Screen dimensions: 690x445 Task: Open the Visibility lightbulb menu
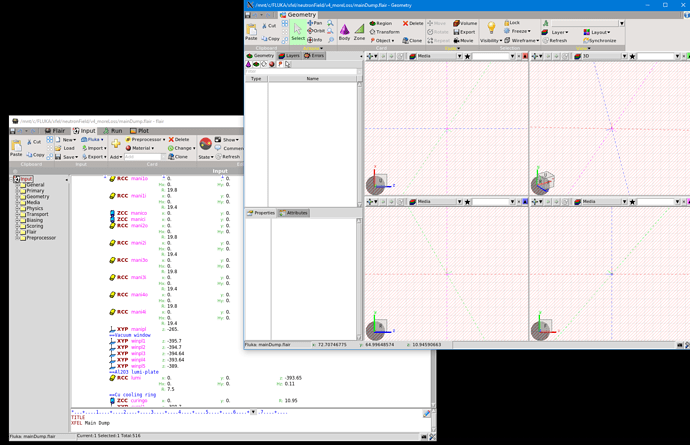pos(491,32)
